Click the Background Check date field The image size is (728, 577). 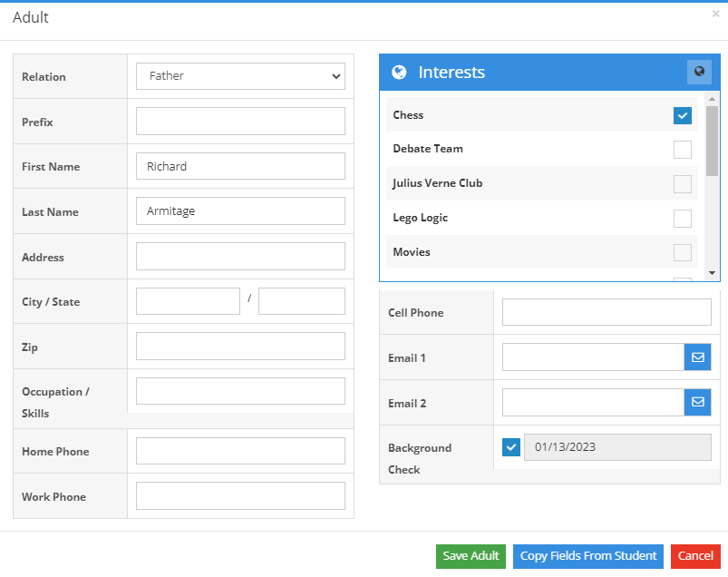[617, 446]
